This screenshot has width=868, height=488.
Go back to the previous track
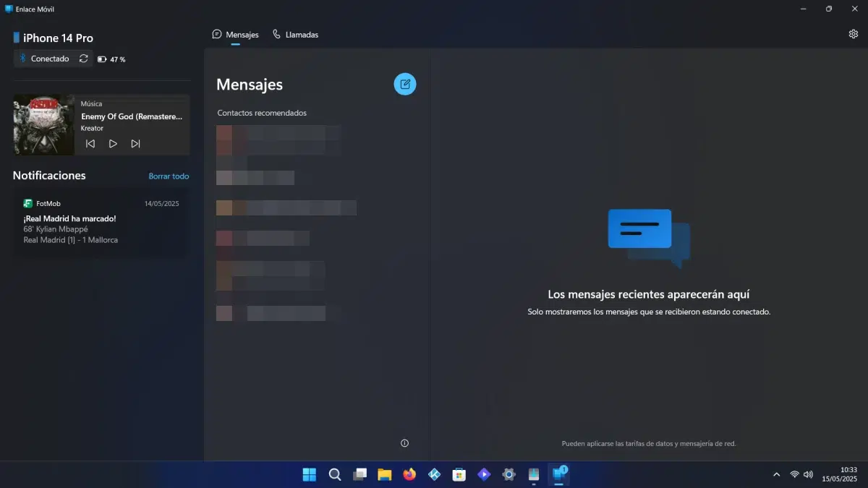(90, 143)
